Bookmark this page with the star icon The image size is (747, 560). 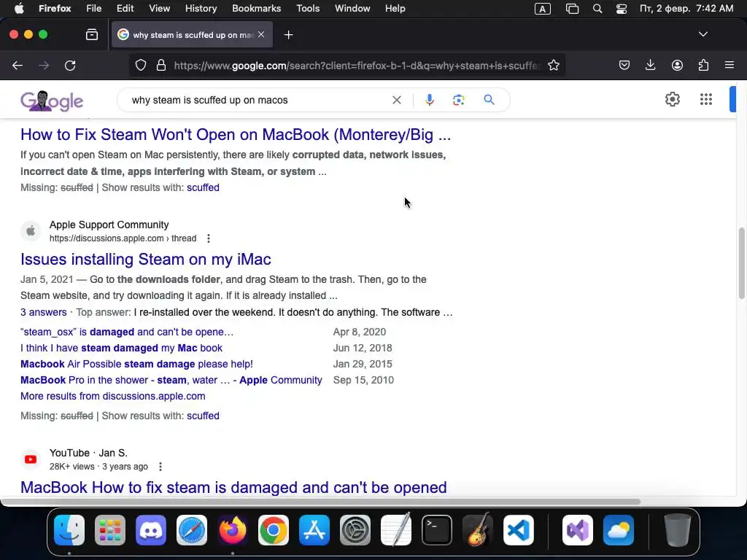point(554,65)
